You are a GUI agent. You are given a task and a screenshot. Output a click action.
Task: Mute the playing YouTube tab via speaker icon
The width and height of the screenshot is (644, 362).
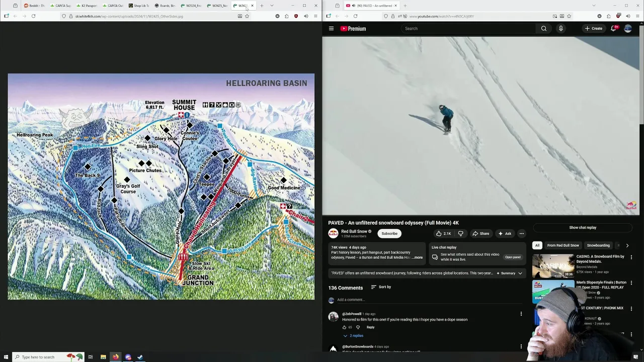pos(353,6)
